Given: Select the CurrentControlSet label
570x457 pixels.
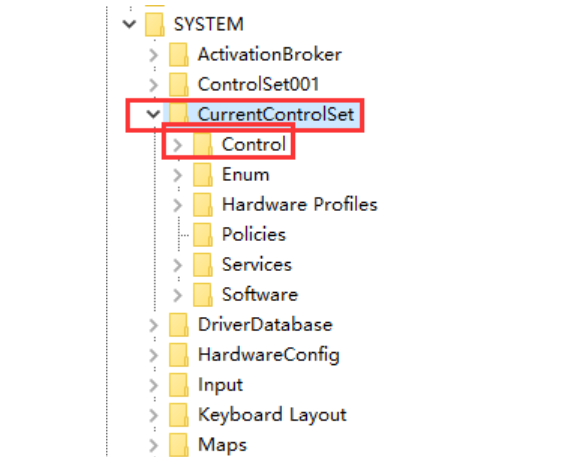Looking at the screenshot, I should tap(276, 114).
